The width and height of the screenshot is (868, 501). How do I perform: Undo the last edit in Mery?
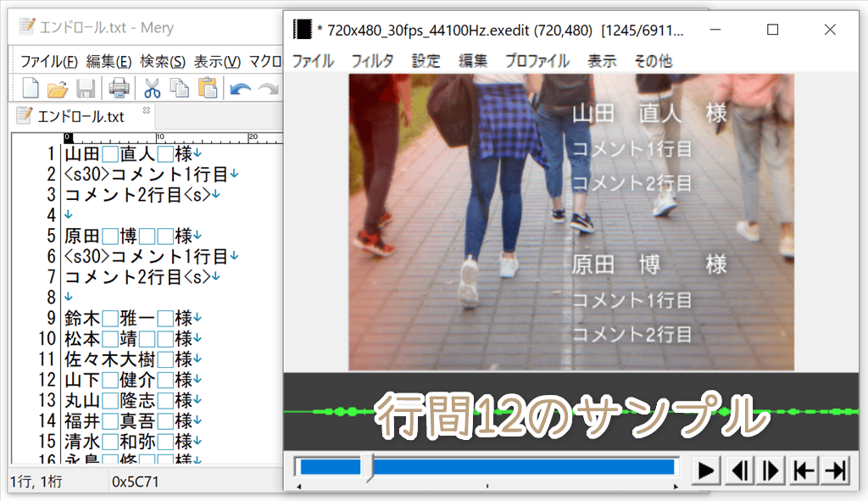click(239, 87)
